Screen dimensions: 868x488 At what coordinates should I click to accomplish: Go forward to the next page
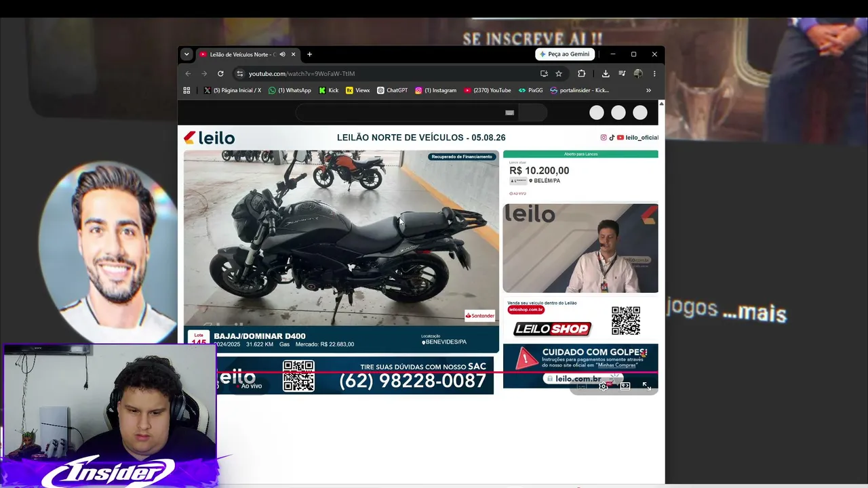204,73
